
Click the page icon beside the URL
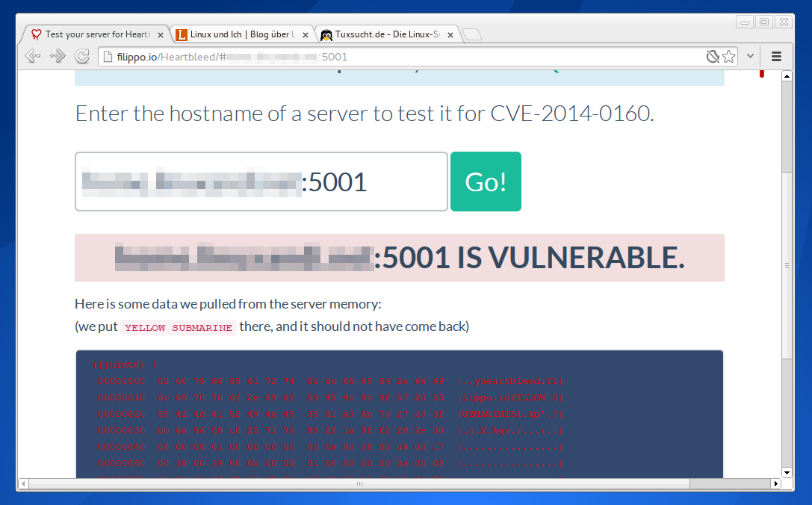point(108,57)
